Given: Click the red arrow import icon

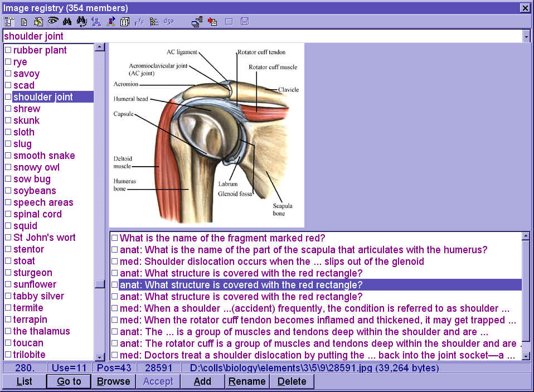Looking at the screenshot, I should 212,22.
